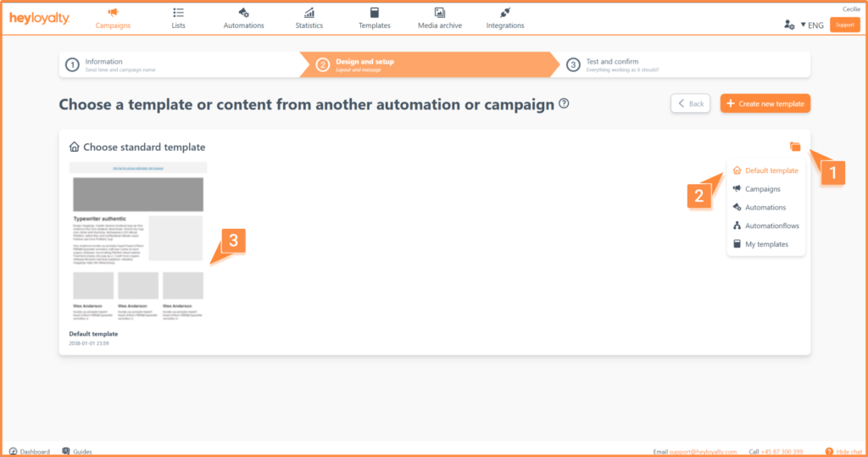Open the Lists section icon
Viewport: 868px width, 457px height.
pos(178,13)
